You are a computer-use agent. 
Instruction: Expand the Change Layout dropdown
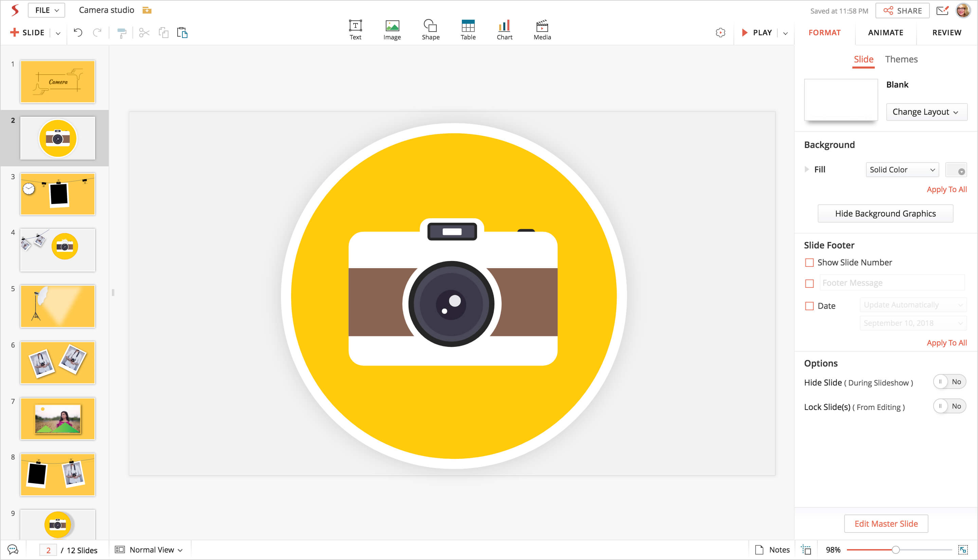(x=926, y=112)
